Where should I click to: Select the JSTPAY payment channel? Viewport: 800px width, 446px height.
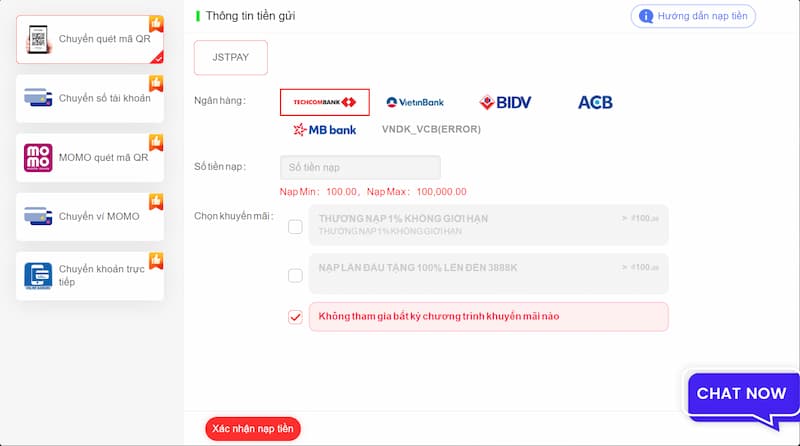pyautogui.click(x=231, y=58)
